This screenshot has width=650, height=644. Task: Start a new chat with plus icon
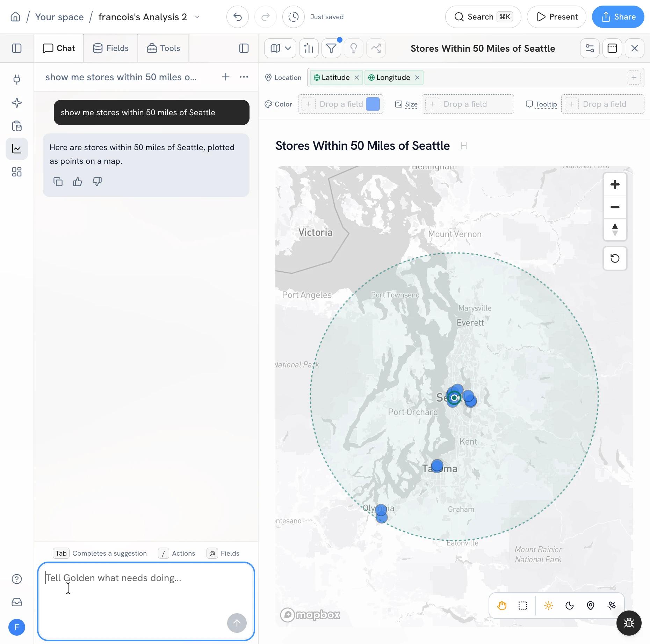point(226,77)
